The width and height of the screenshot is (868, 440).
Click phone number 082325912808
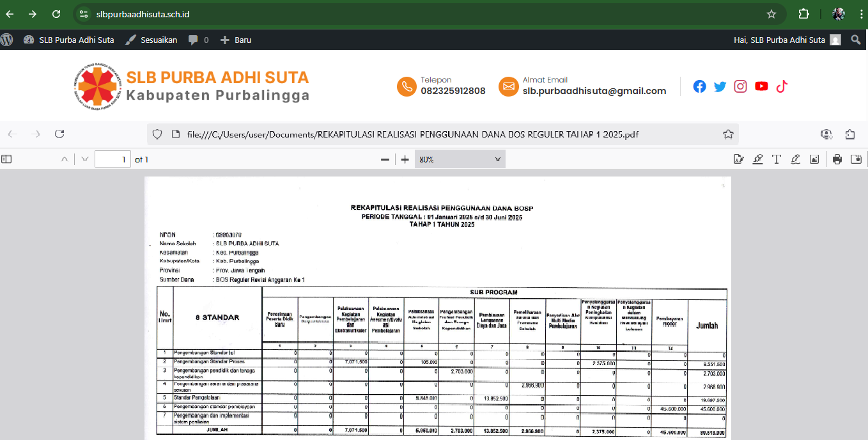[453, 91]
